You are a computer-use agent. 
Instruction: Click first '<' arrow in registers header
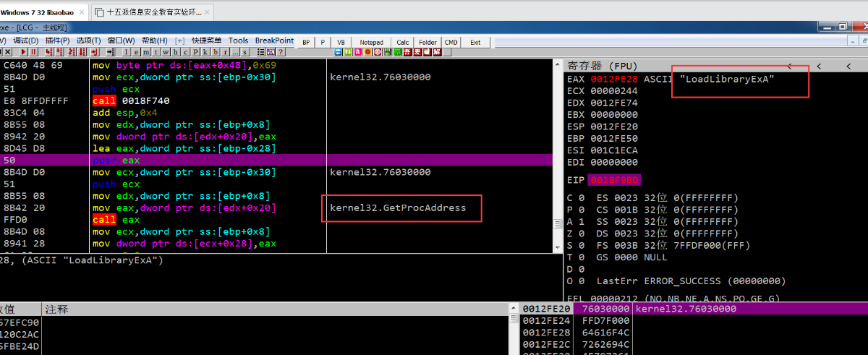[x=790, y=66]
